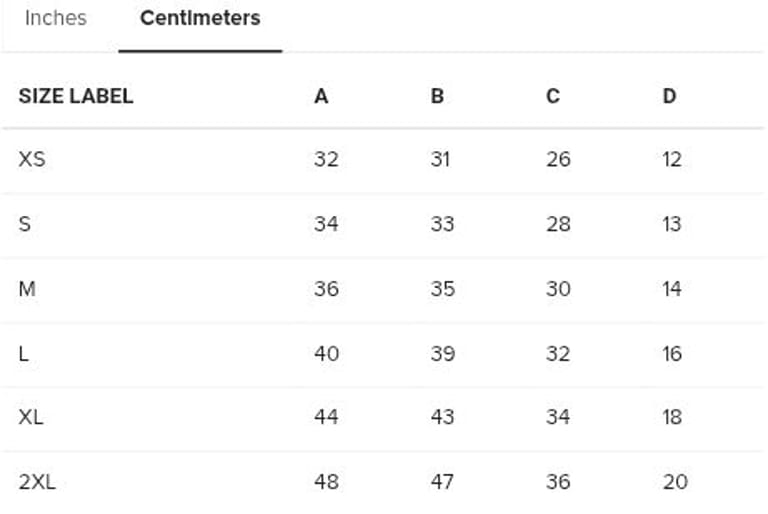The height and width of the screenshot is (514, 768).
Task: Select the XS size row label
Action: point(32,159)
